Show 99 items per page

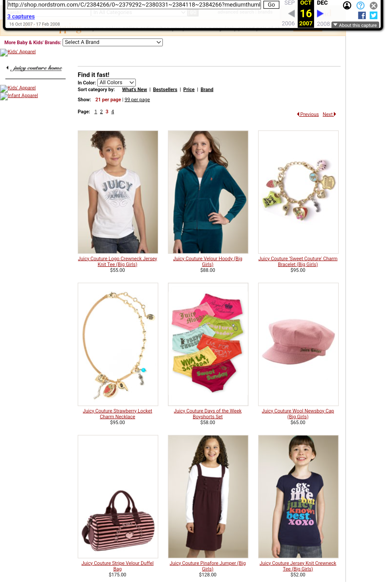pos(137,100)
